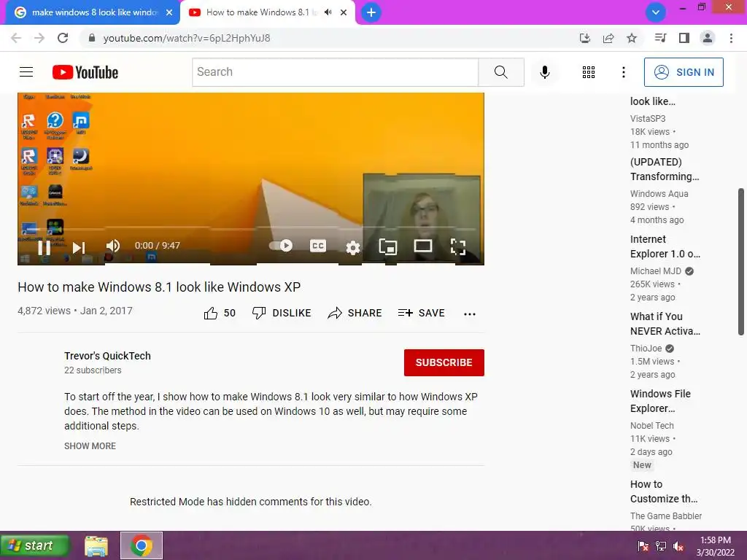Search with your voice microphone icon
This screenshot has height=560, width=747.
[x=544, y=72]
